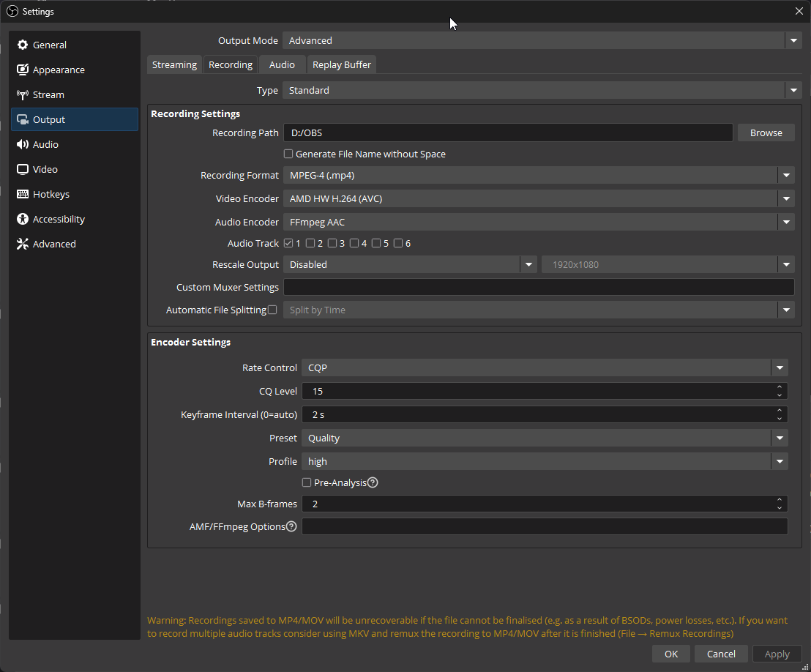The height and width of the screenshot is (672, 811).
Task: Select the Video monitor icon
Action: [x=22, y=170]
